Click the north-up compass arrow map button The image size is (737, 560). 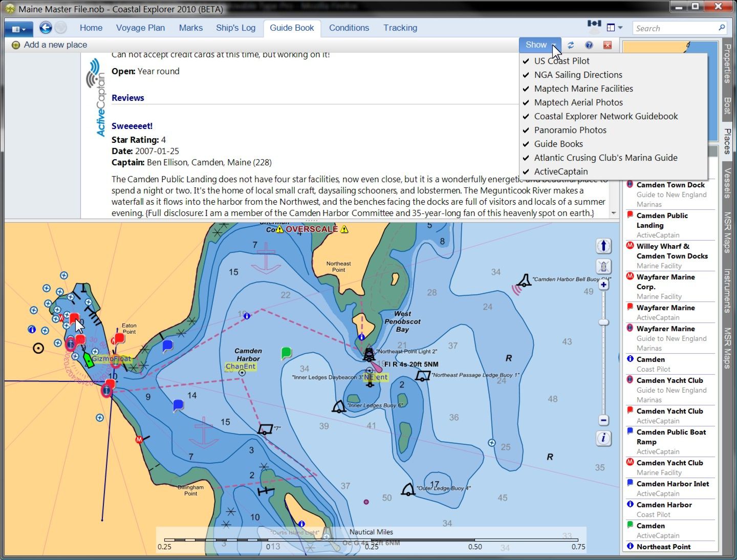(x=604, y=246)
